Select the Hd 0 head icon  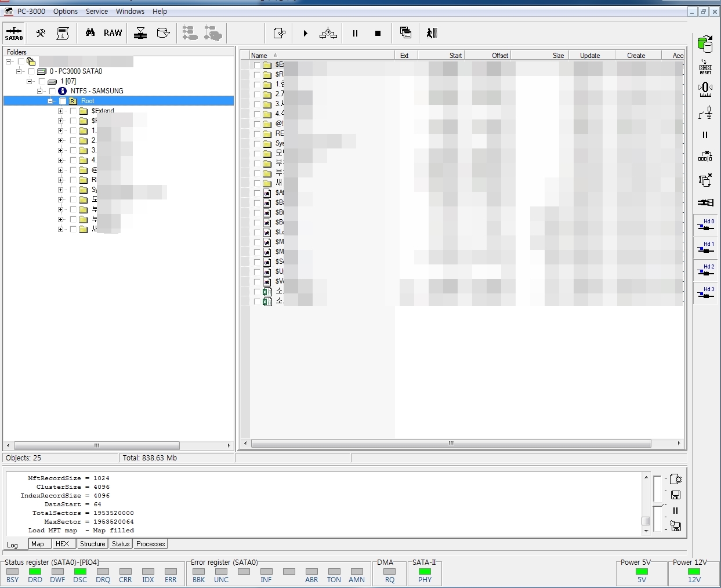coord(705,226)
